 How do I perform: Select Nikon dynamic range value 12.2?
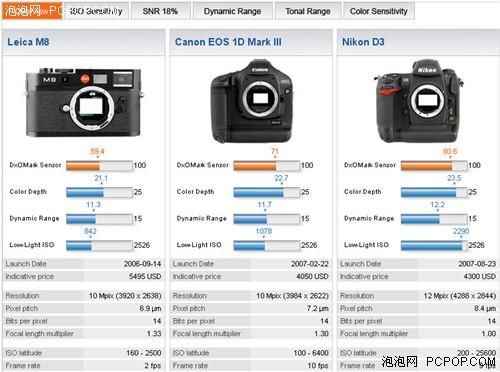click(437, 205)
